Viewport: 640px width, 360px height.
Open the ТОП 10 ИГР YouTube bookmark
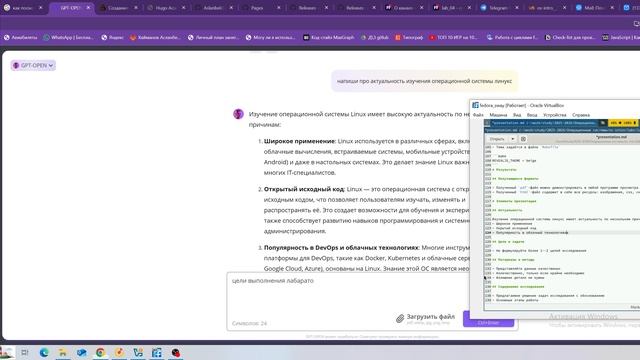pos(453,37)
